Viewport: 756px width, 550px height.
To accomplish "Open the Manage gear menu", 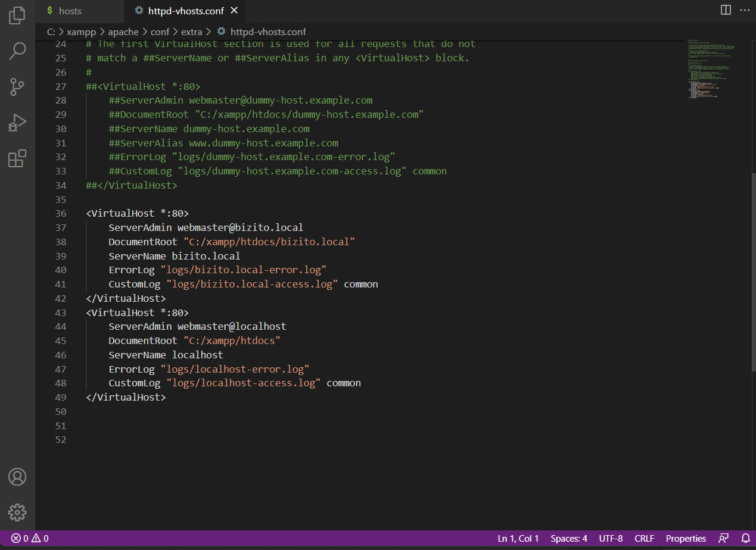I will pyautogui.click(x=17, y=512).
